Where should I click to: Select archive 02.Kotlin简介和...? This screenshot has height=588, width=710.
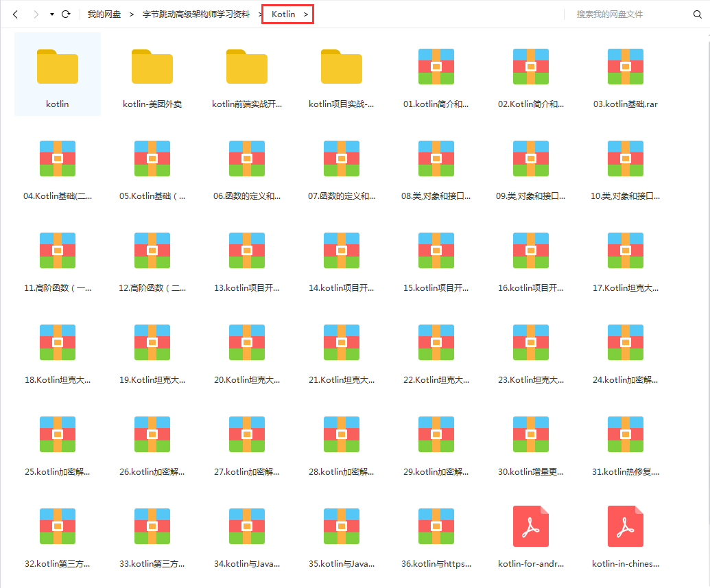coord(531,74)
